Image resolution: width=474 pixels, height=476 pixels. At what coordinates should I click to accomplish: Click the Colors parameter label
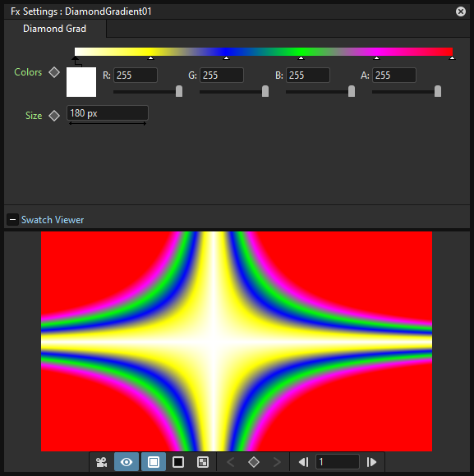28,72
